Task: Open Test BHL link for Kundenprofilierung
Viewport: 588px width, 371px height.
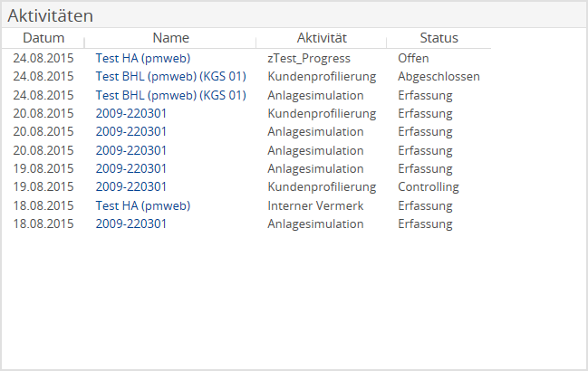Action: pyautogui.click(x=170, y=76)
